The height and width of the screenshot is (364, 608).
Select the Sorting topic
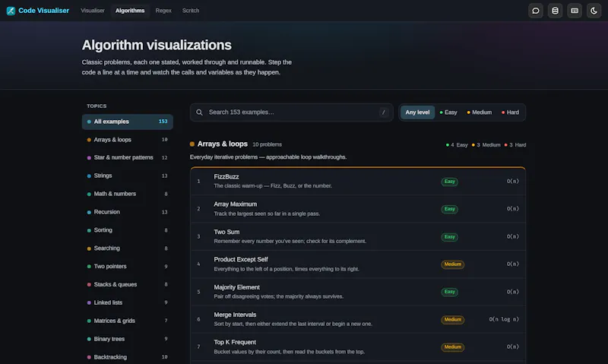pos(127,230)
